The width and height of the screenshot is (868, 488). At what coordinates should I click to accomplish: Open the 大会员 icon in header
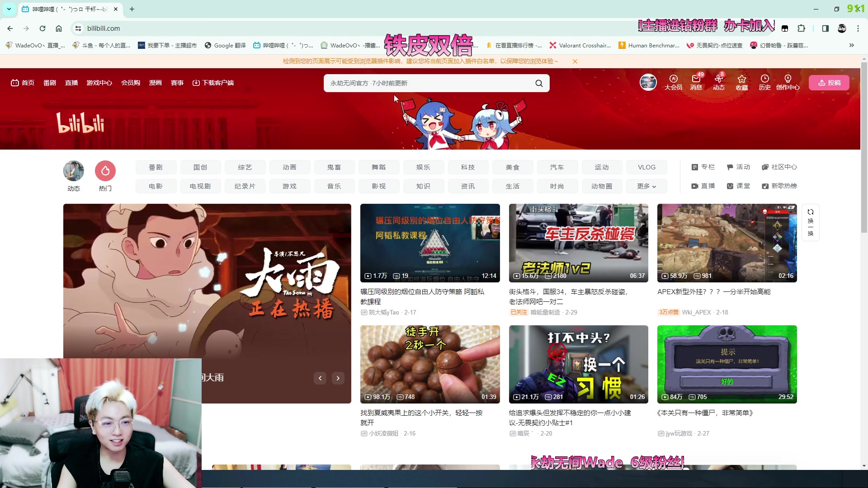pos(673,82)
